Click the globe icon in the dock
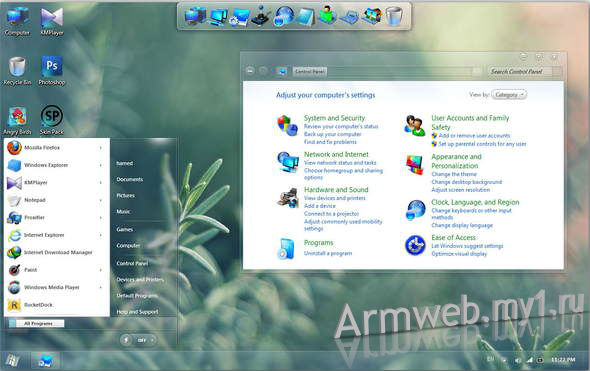The width and height of the screenshot is (590, 371). pyautogui.click(x=283, y=17)
